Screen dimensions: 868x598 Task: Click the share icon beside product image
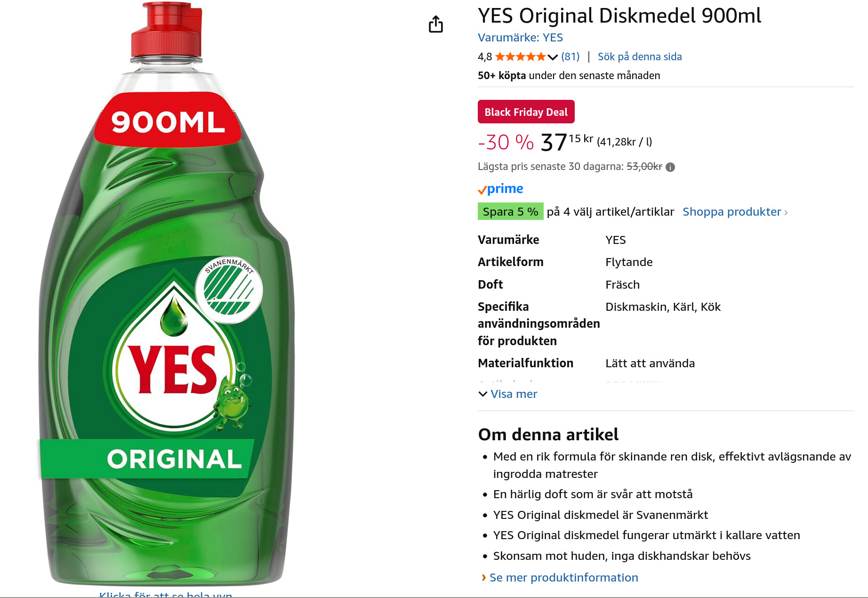[x=436, y=24]
